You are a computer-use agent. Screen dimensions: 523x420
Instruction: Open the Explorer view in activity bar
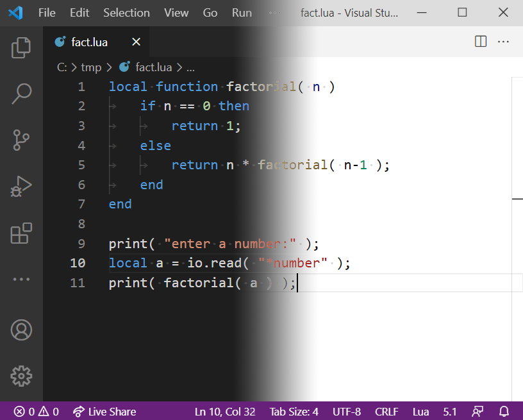click(21, 47)
